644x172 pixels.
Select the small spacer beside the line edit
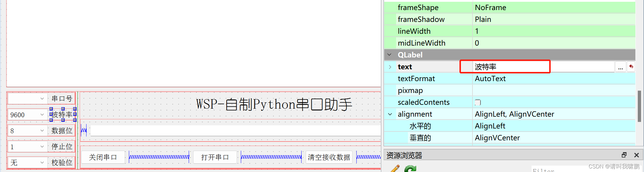(84, 130)
